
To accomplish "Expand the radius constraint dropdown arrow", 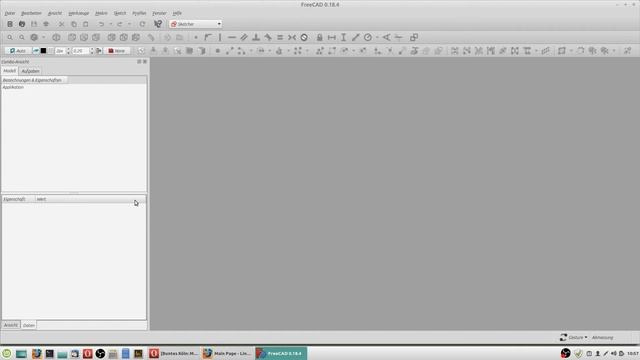I will pos(377,38).
